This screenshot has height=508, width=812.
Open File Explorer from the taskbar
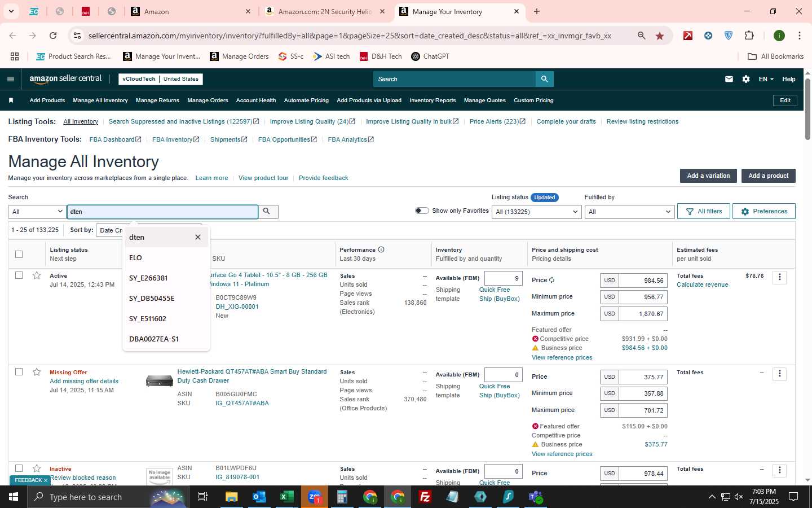pyautogui.click(x=231, y=497)
